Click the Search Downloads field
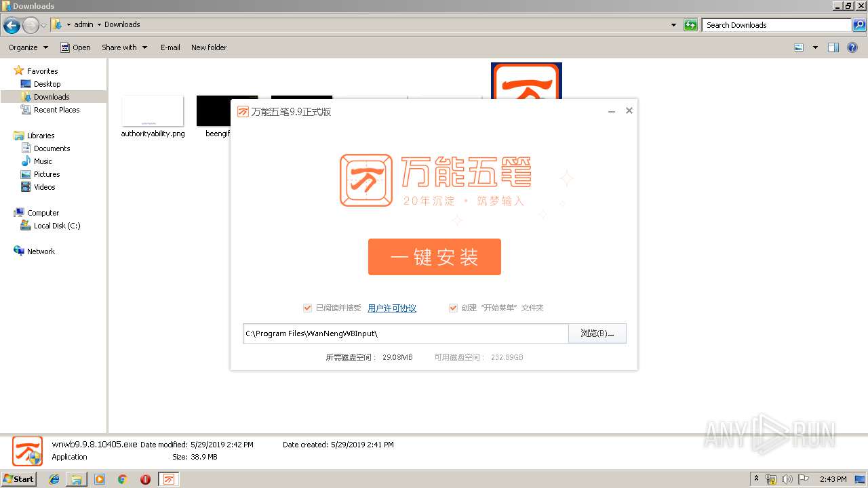The image size is (868, 488). 777,25
